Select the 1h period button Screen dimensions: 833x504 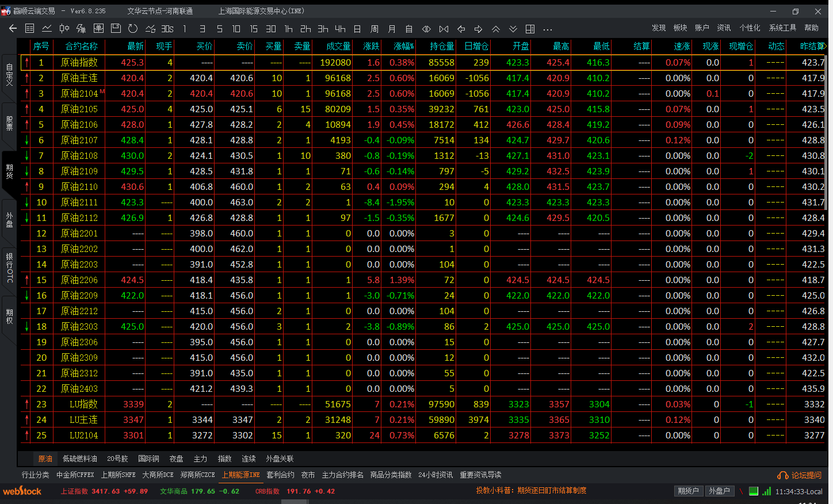click(x=288, y=29)
